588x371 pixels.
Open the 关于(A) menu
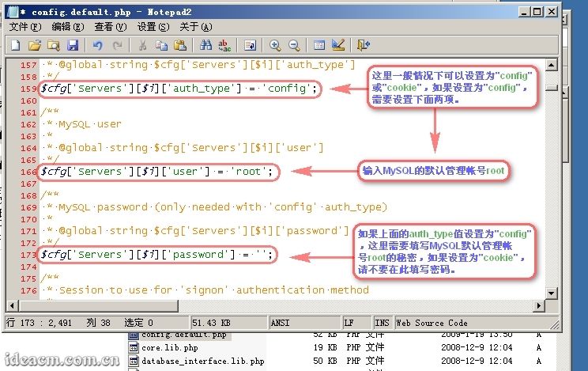click(x=196, y=27)
